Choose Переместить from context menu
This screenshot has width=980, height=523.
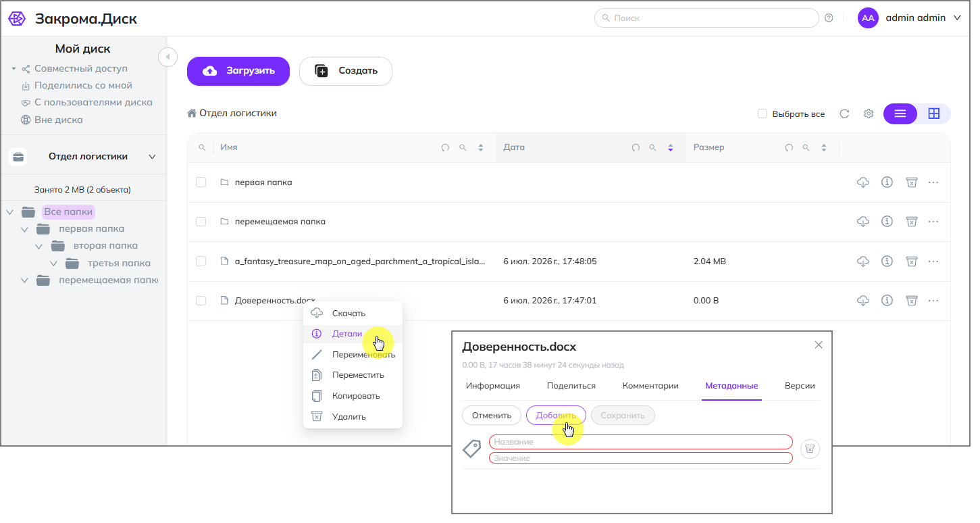tap(358, 375)
